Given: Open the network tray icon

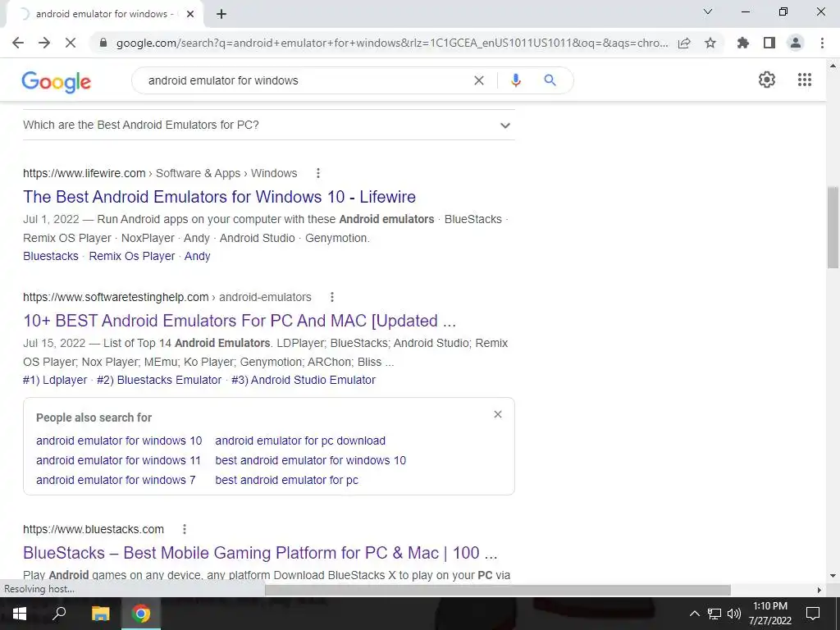Looking at the screenshot, I should (x=714, y=614).
